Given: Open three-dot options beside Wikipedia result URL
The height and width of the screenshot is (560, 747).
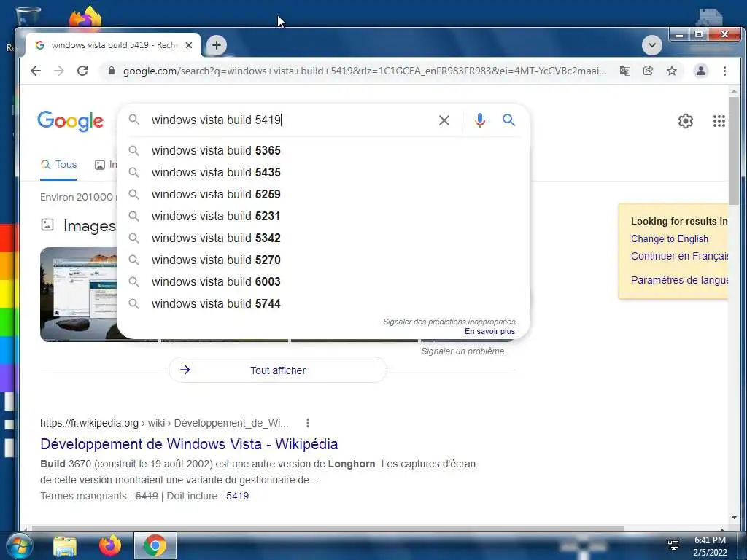Looking at the screenshot, I should [x=308, y=423].
